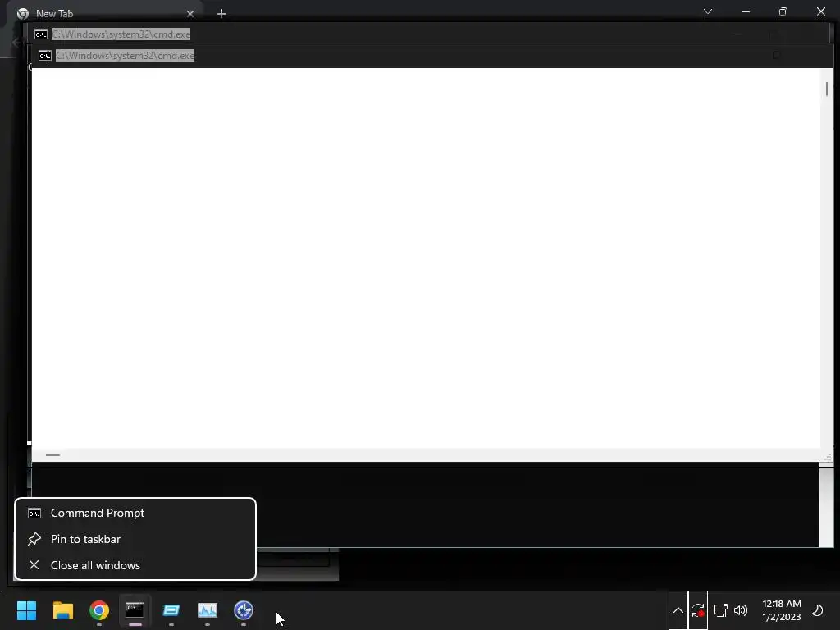Open the performance graph app on taskbar
840x630 pixels.
click(x=208, y=610)
